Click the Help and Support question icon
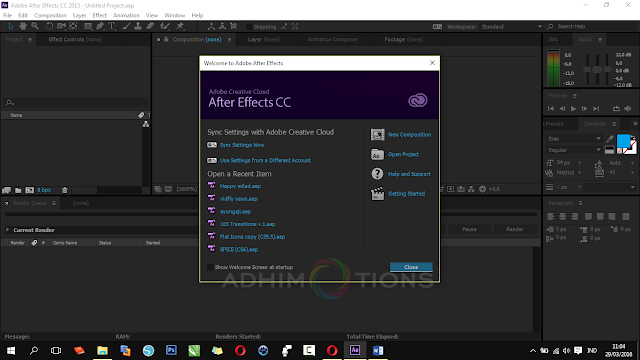This screenshot has width=640, height=360. click(x=377, y=174)
